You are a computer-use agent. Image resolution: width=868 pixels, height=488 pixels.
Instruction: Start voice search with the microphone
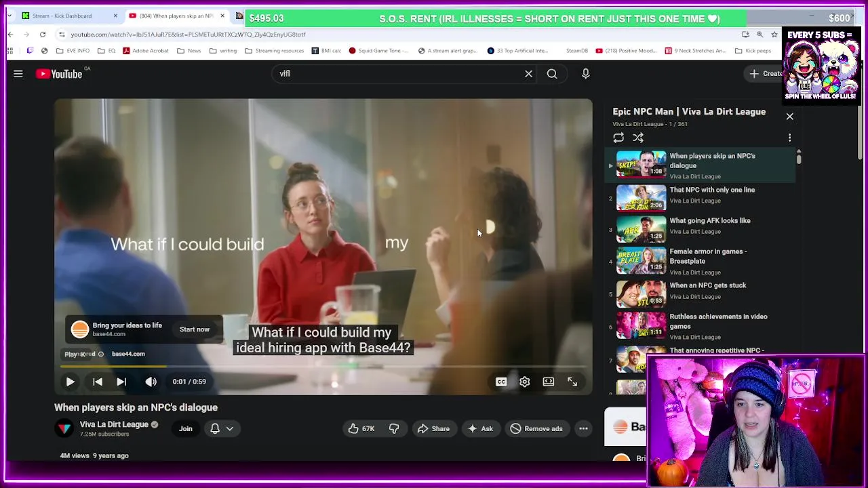[x=586, y=74]
